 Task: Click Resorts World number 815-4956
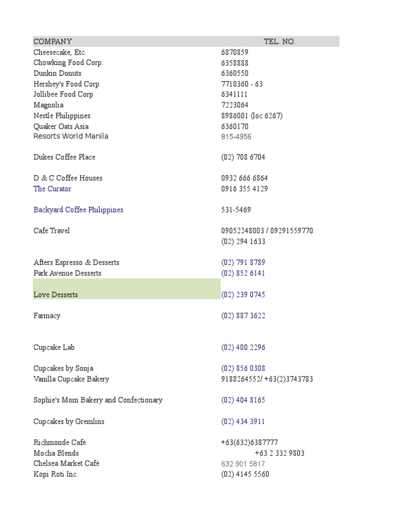tap(236, 137)
